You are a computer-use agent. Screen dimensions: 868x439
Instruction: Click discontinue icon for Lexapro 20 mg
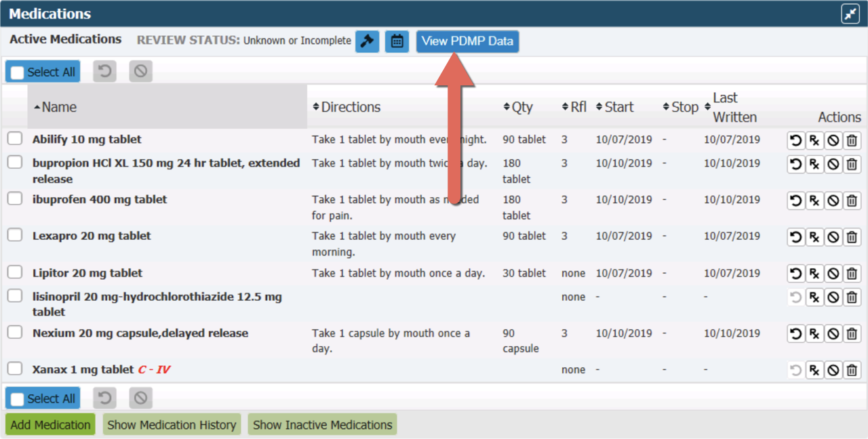833,237
